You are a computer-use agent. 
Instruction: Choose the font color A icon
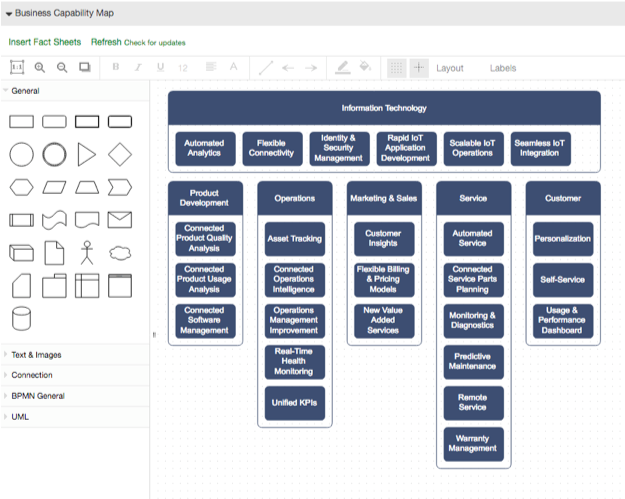click(234, 67)
